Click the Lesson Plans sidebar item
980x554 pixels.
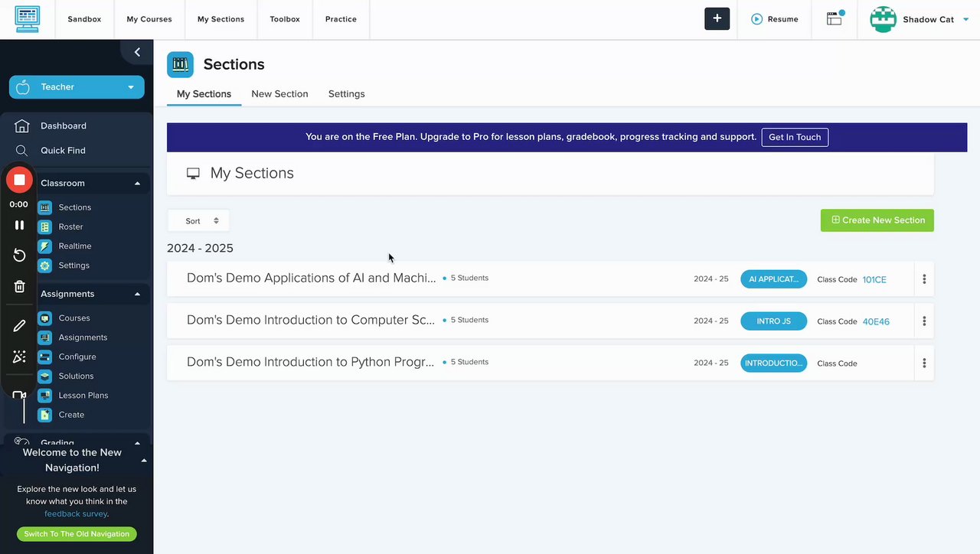[83, 396]
